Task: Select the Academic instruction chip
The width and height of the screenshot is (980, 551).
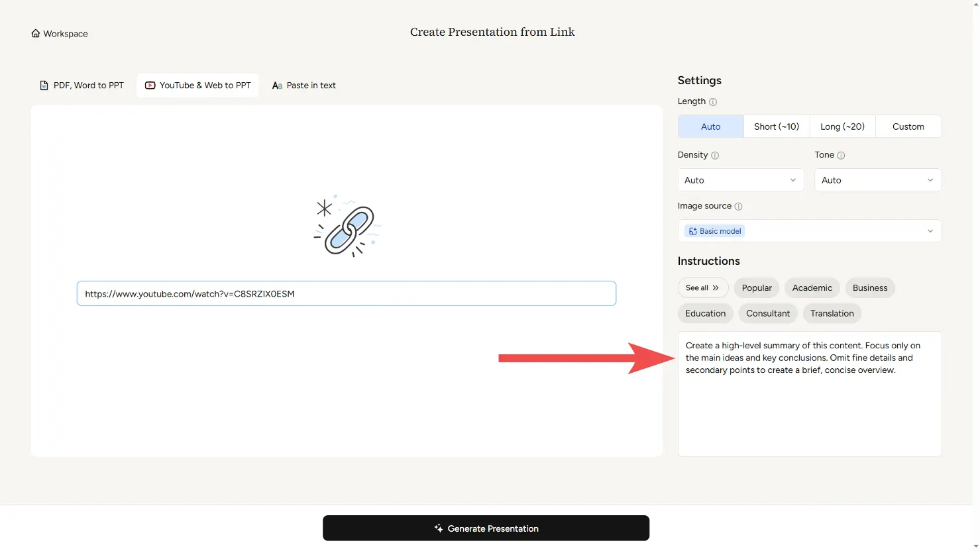Action: [812, 288]
